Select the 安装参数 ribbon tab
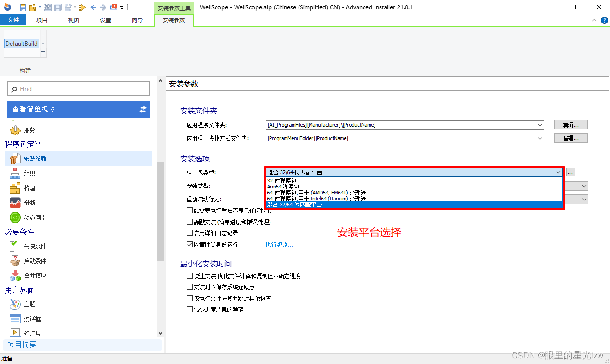This screenshot has width=610, height=364. (x=174, y=20)
